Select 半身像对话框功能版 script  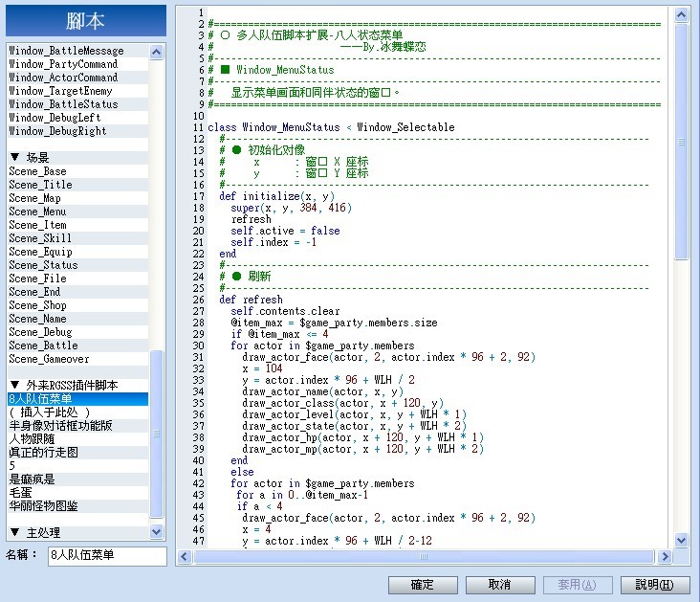tap(77, 426)
